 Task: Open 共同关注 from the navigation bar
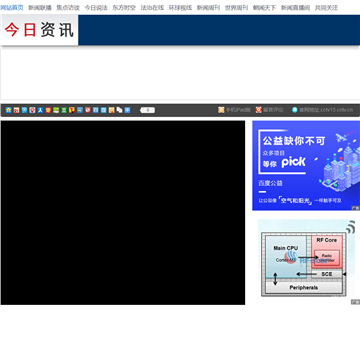click(x=326, y=8)
